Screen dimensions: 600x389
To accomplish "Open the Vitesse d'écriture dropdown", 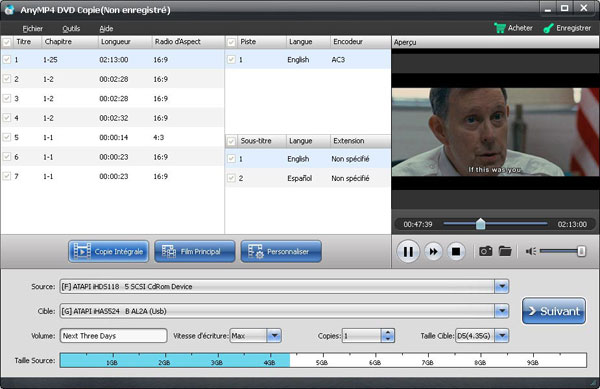I will (x=274, y=336).
